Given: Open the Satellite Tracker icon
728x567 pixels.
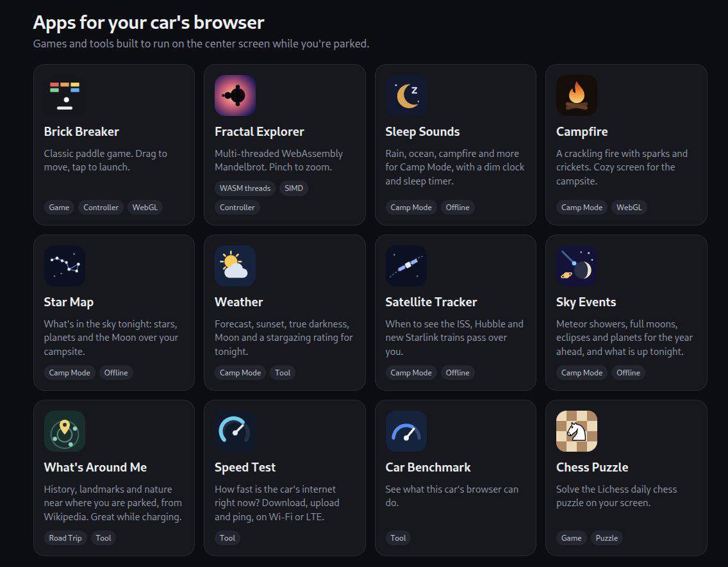Looking at the screenshot, I should pos(406,266).
